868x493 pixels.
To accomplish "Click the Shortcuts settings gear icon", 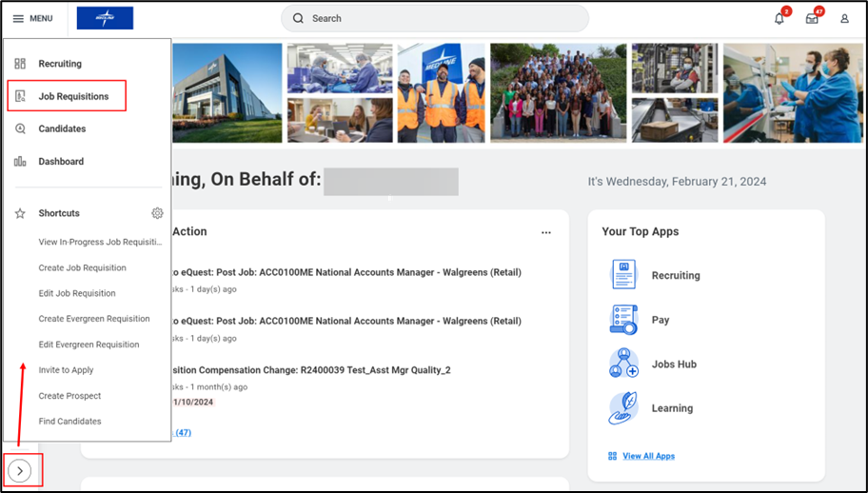I will 157,213.
